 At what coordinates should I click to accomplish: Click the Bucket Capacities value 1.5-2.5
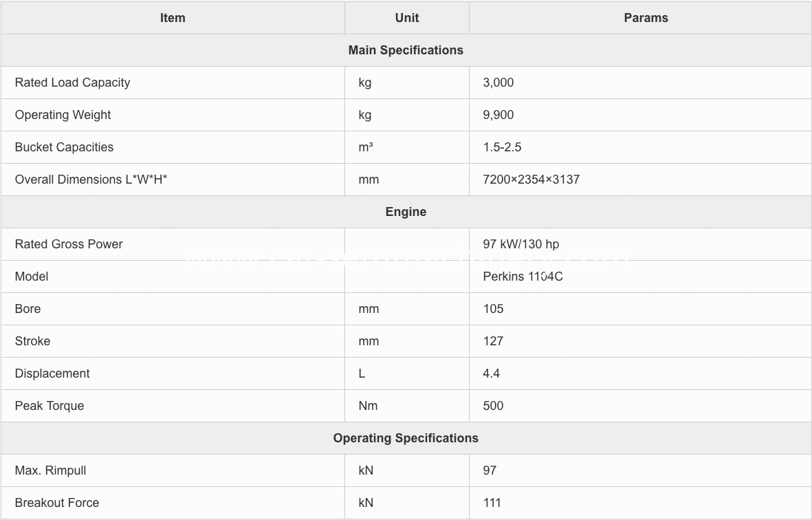click(502, 147)
